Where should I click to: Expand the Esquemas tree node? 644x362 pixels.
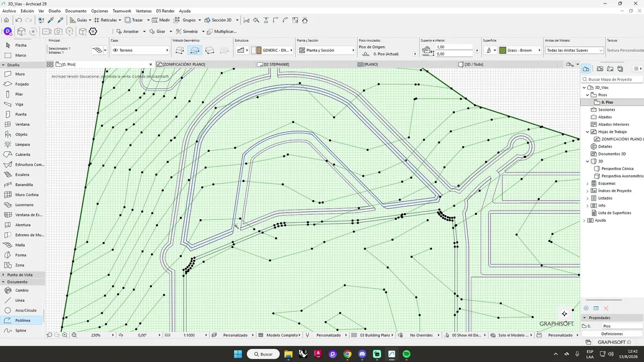(587, 184)
